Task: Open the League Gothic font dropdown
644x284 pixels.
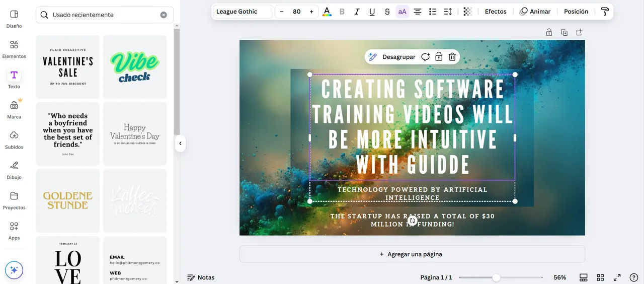Action: pyautogui.click(x=243, y=12)
